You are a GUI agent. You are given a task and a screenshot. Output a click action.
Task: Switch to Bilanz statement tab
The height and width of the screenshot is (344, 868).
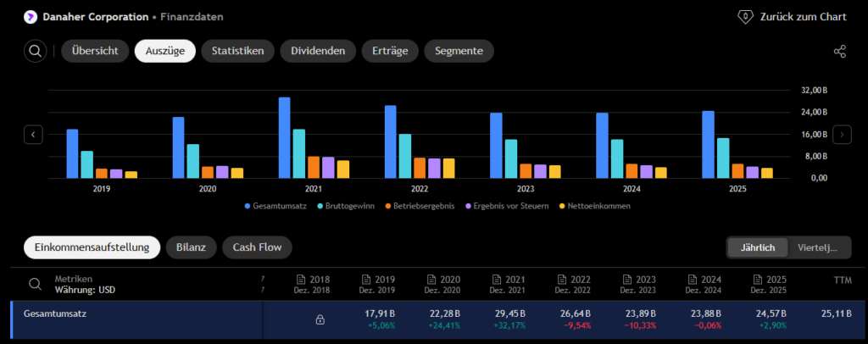(x=191, y=247)
